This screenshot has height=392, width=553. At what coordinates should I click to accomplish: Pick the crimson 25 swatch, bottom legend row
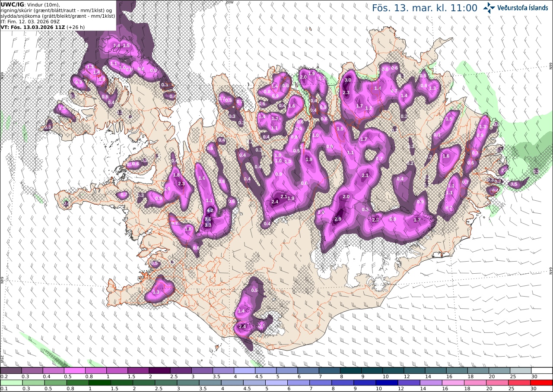[519, 383]
